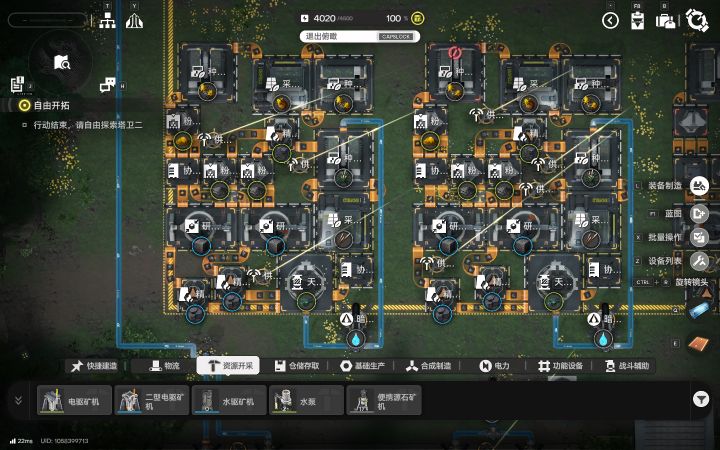This screenshot has width=720, height=450.
Task: Open the map search icon
Action: 62,62
